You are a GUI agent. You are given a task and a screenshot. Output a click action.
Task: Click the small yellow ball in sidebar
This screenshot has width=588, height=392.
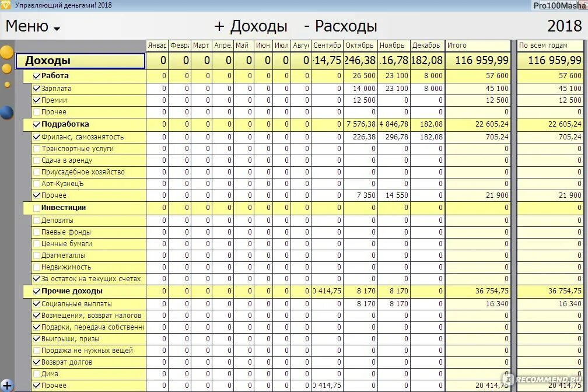pos(7,85)
